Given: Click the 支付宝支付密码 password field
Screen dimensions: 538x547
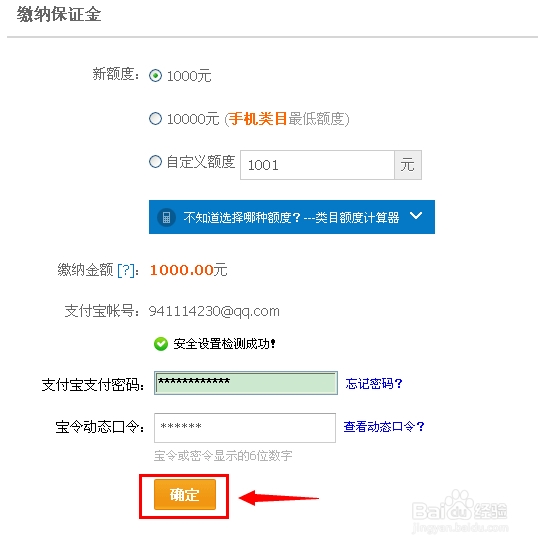Looking at the screenshot, I should pyautogui.click(x=246, y=383).
